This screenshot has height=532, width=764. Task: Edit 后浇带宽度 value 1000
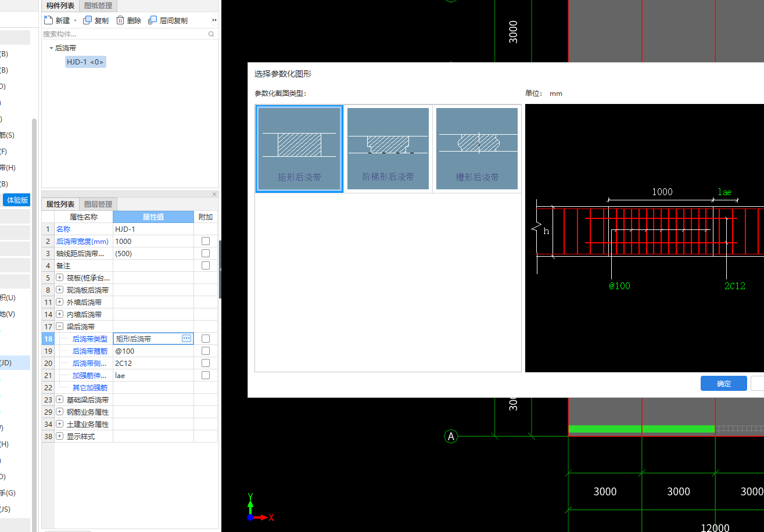(153, 241)
